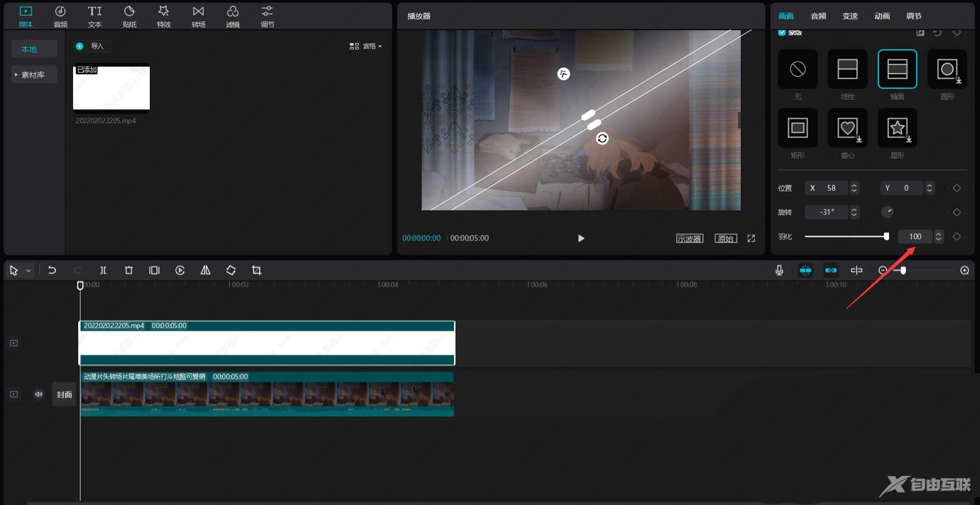Switch to the 调节 tab in properties

coord(914,16)
